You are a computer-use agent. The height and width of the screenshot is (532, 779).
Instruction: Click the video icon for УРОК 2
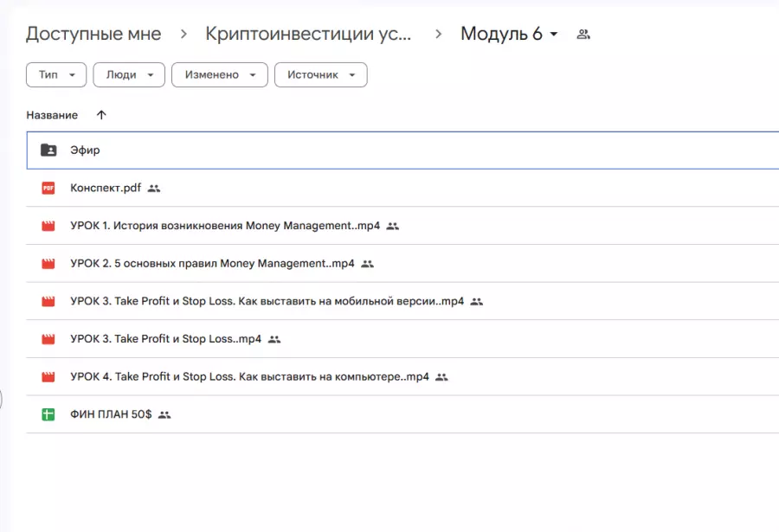tap(48, 264)
